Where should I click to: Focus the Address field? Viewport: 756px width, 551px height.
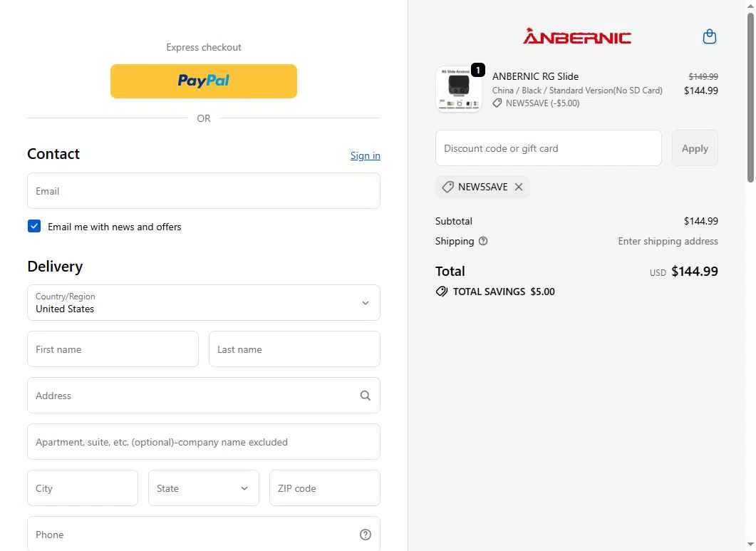[x=204, y=396]
